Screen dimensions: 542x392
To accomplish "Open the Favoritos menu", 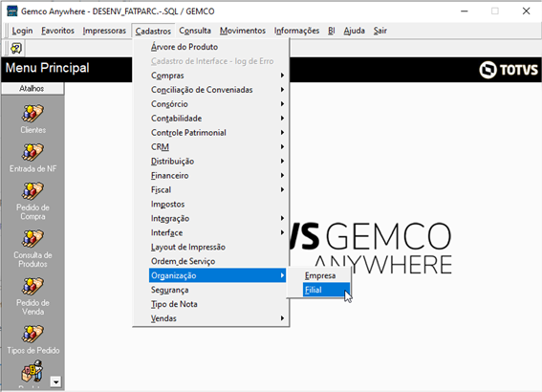I will 57,31.
